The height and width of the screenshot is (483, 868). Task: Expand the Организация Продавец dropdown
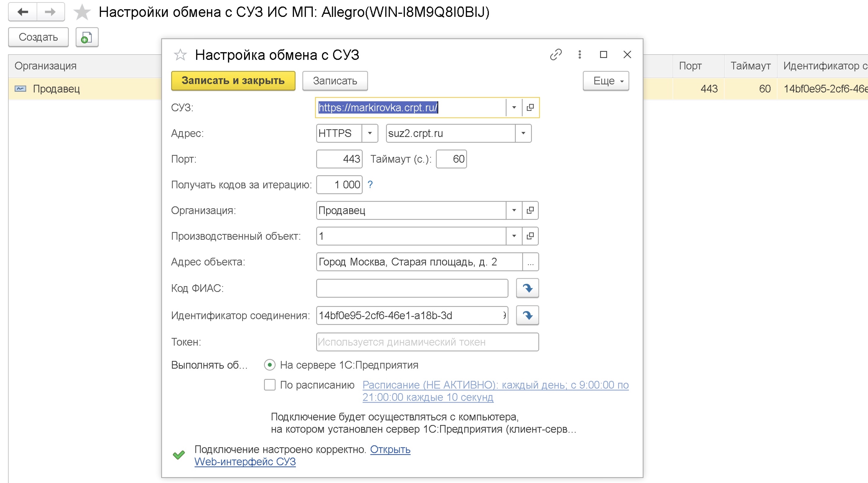[x=514, y=210]
